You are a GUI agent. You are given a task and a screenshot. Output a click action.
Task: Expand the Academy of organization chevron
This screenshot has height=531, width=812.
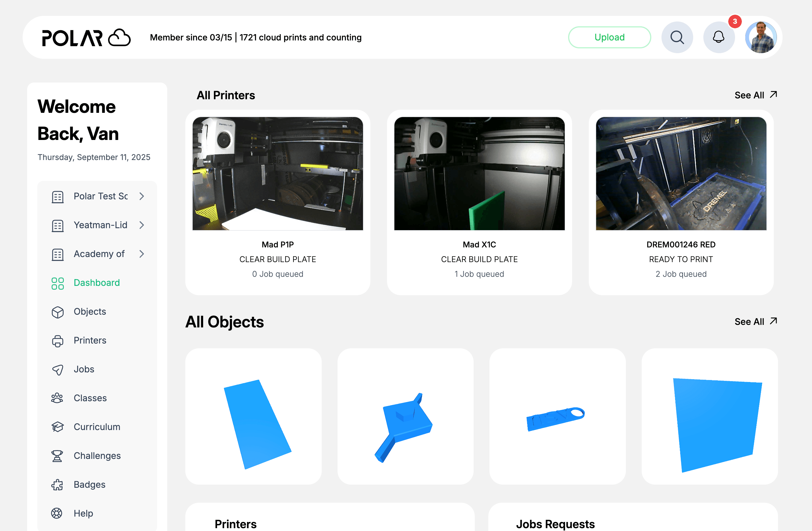[x=142, y=254]
